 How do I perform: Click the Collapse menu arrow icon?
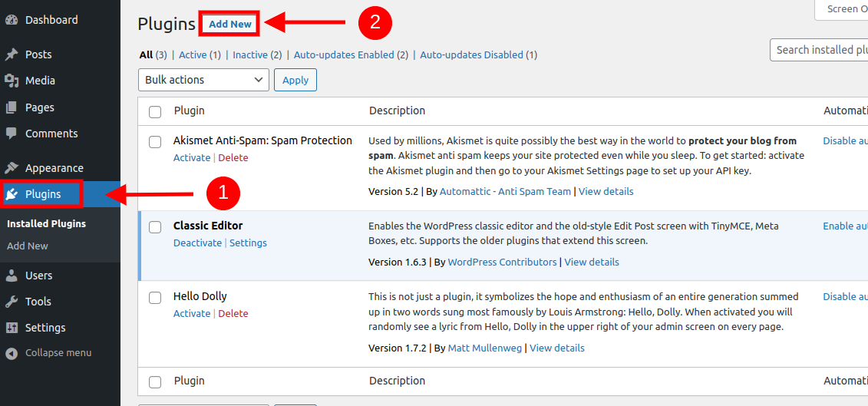pyautogui.click(x=12, y=353)
